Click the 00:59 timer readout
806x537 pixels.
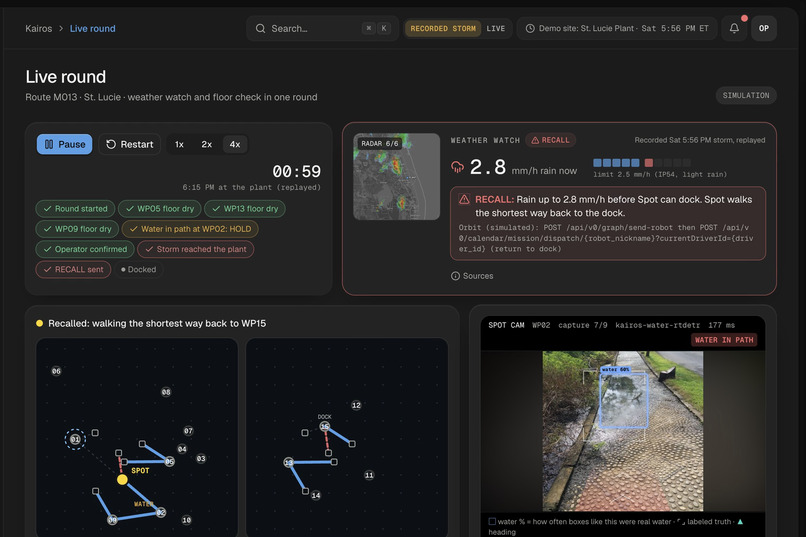[296, 171]
